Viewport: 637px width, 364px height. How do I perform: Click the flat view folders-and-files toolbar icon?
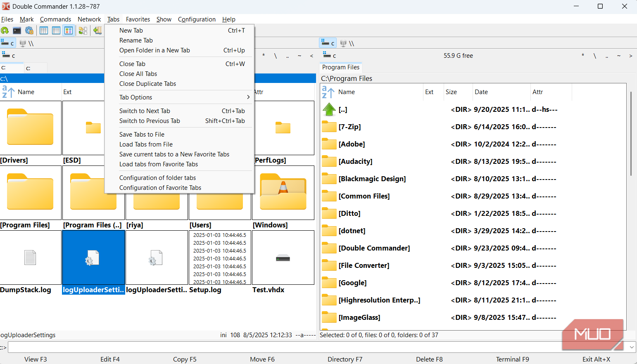[x=83, y=31]
